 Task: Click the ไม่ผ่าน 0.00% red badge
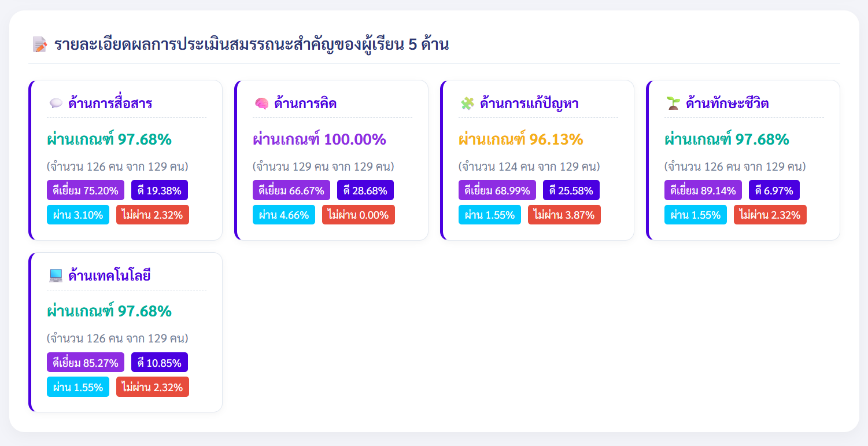(x=358, y=215)
